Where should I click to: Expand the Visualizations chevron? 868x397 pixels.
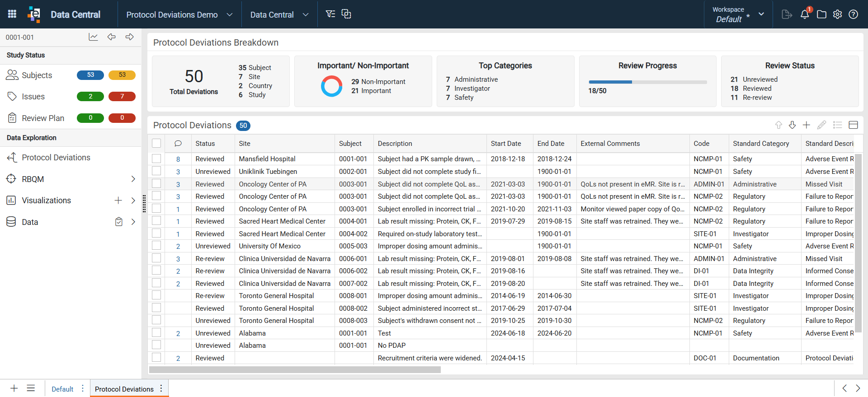[x=133, y=200]
